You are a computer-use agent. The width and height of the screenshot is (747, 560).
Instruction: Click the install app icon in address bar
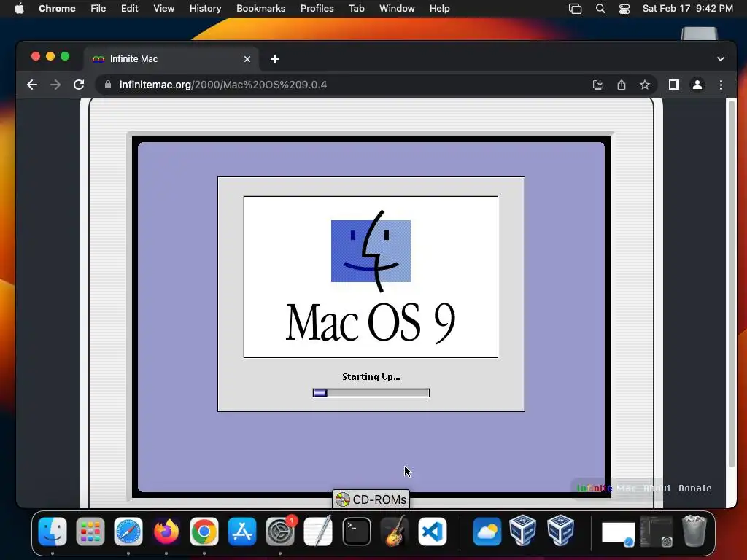click(598, 85)
